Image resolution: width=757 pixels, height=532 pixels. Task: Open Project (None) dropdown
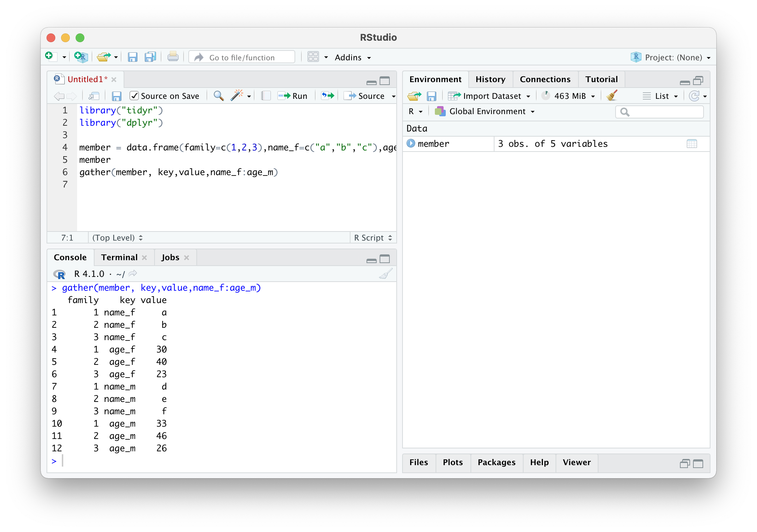(x=671, y=57)
